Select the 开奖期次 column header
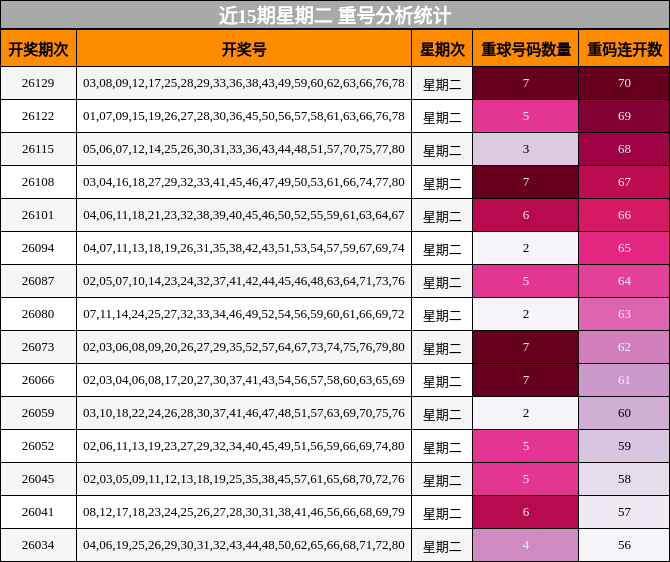This screenshot has height=562, width=670. pyautogui.click(x=38, y=50)
